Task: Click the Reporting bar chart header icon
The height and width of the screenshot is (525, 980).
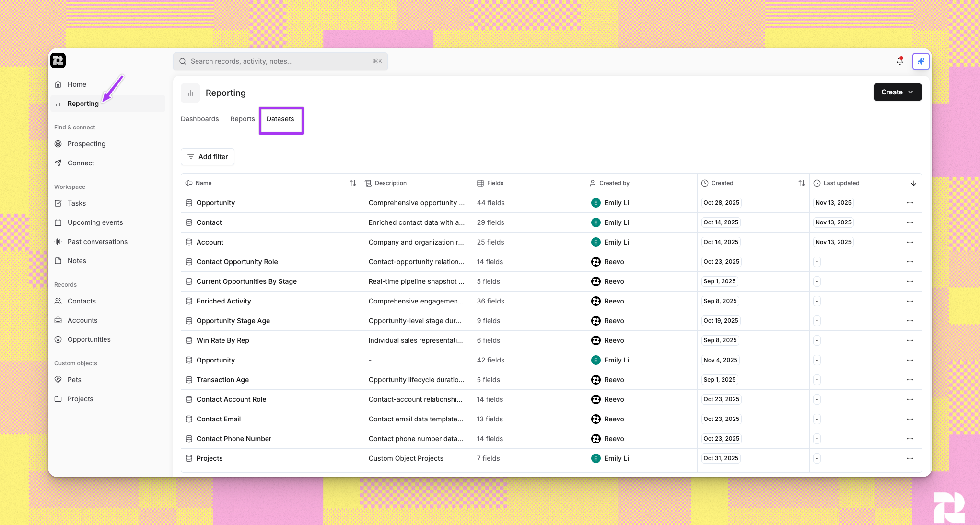Action: 190,93
